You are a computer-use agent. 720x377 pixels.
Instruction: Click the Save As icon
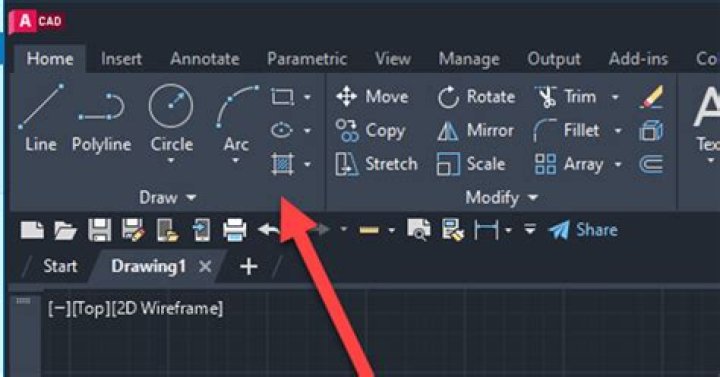[133, 230]
